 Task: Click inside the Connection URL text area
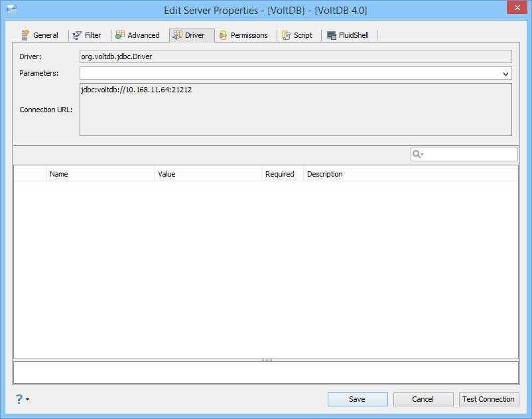pos(295,110)
